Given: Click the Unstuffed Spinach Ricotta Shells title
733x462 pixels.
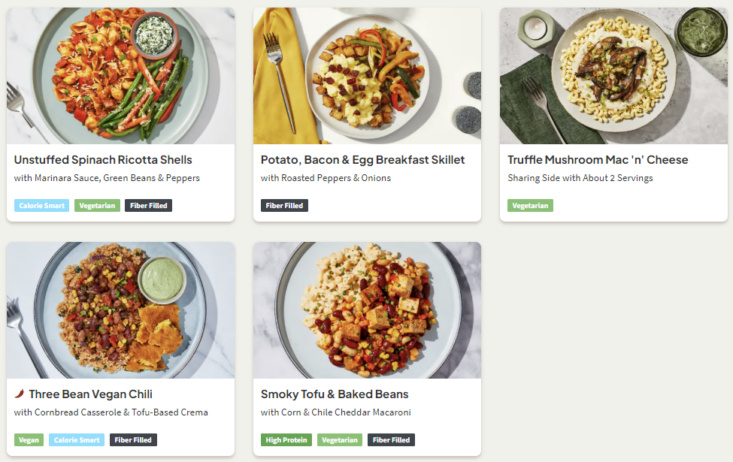Looking at the screenshot, I should 103,160.
